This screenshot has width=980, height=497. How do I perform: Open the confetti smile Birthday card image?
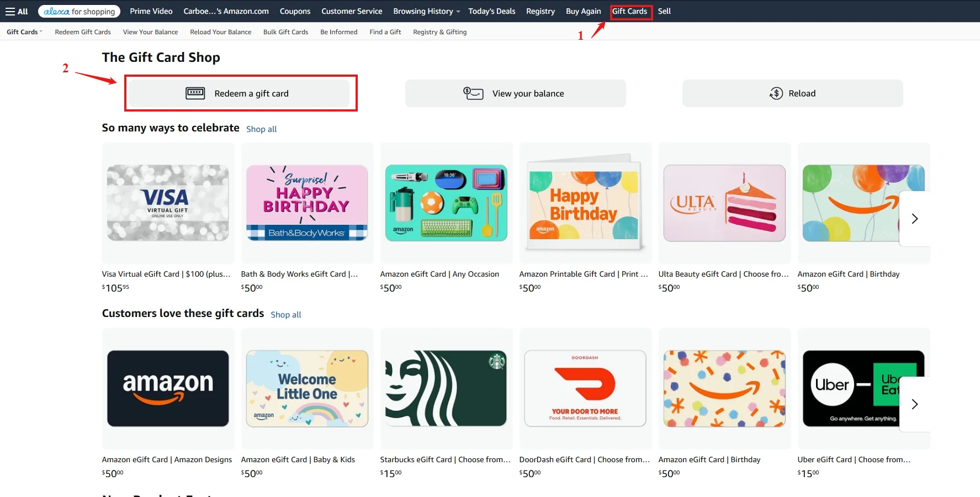(724, 388)
